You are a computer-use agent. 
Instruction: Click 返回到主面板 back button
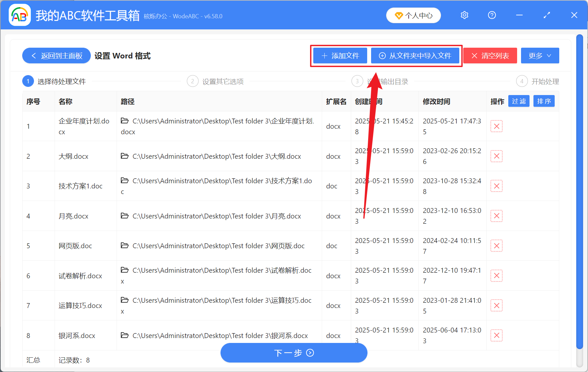tap(56, 56)
